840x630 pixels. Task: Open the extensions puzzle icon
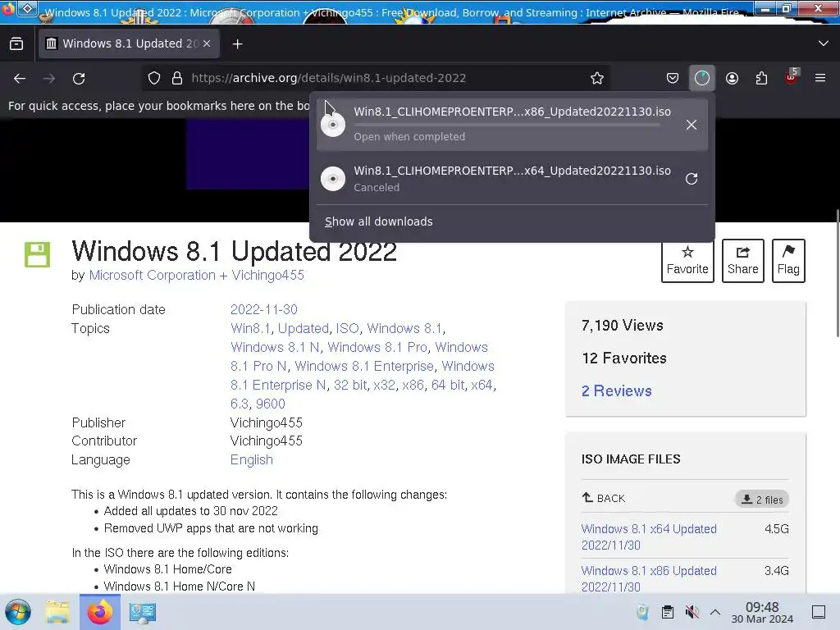tap(761, 78)
